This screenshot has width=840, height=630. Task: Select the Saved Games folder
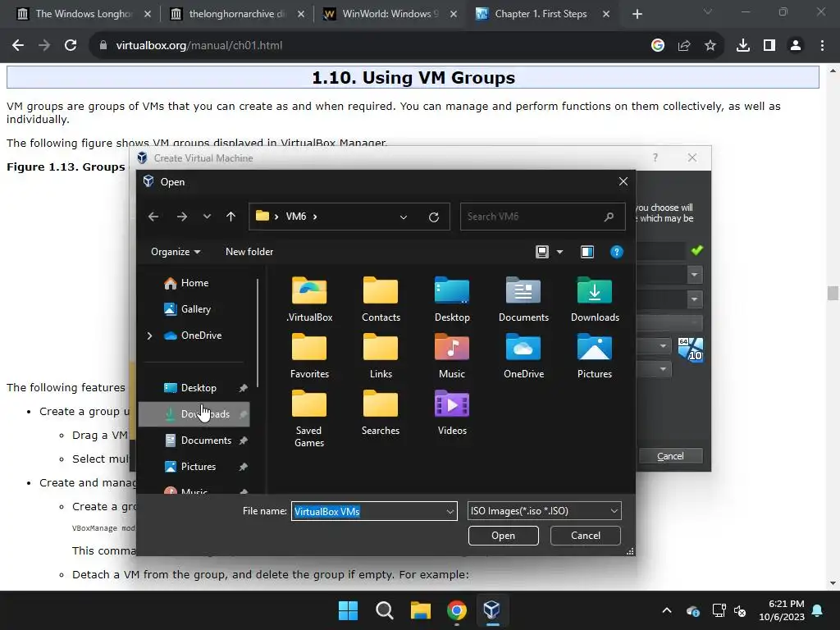[309, 419]
